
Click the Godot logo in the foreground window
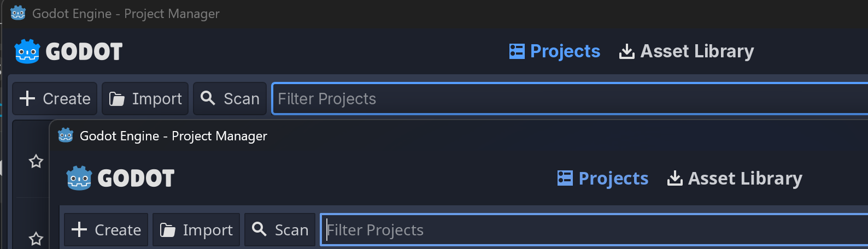click(x=120, y=179)
